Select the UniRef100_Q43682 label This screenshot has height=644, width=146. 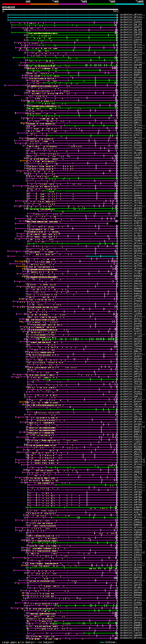(x=131, y=70)
